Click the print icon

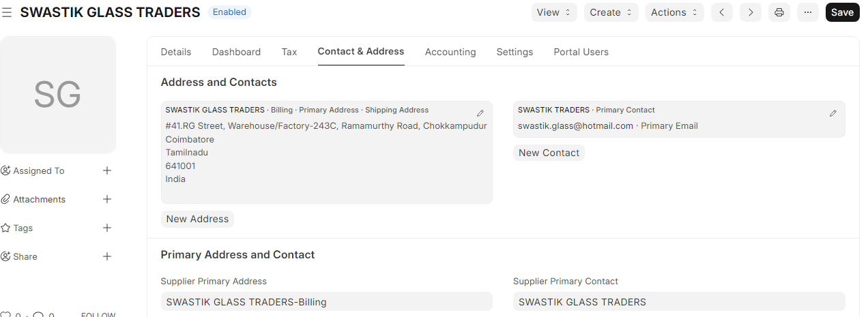click(779, 12)
